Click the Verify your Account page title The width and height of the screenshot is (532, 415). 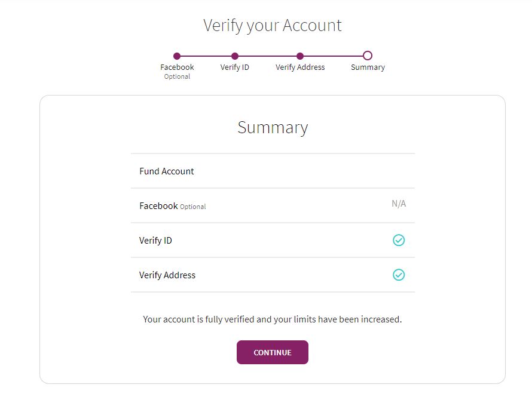click(273, 26)
